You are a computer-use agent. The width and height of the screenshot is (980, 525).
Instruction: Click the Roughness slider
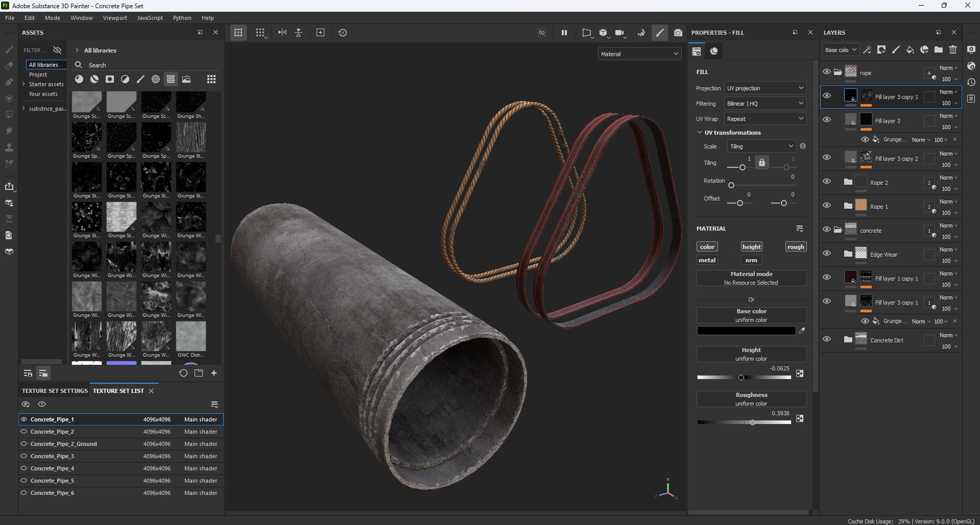744,422
